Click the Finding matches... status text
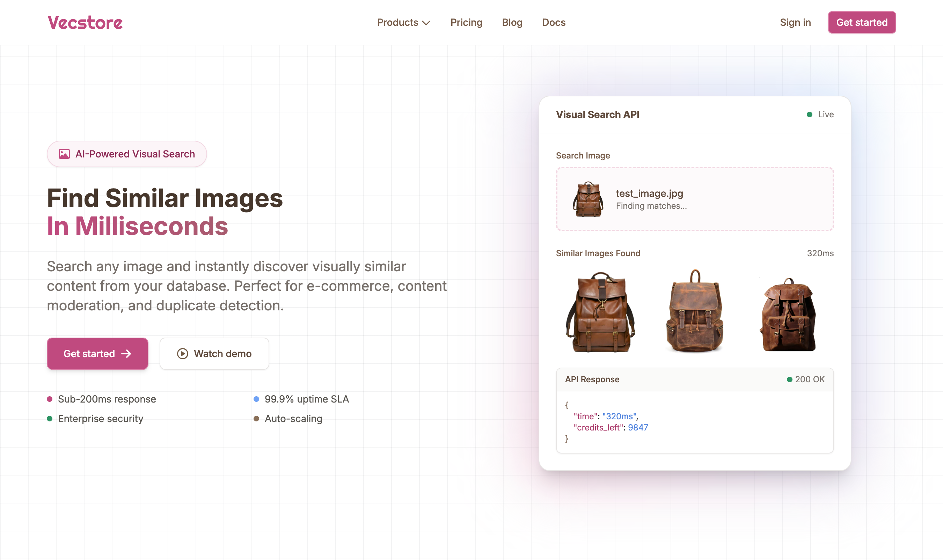 tap(651, 206)
